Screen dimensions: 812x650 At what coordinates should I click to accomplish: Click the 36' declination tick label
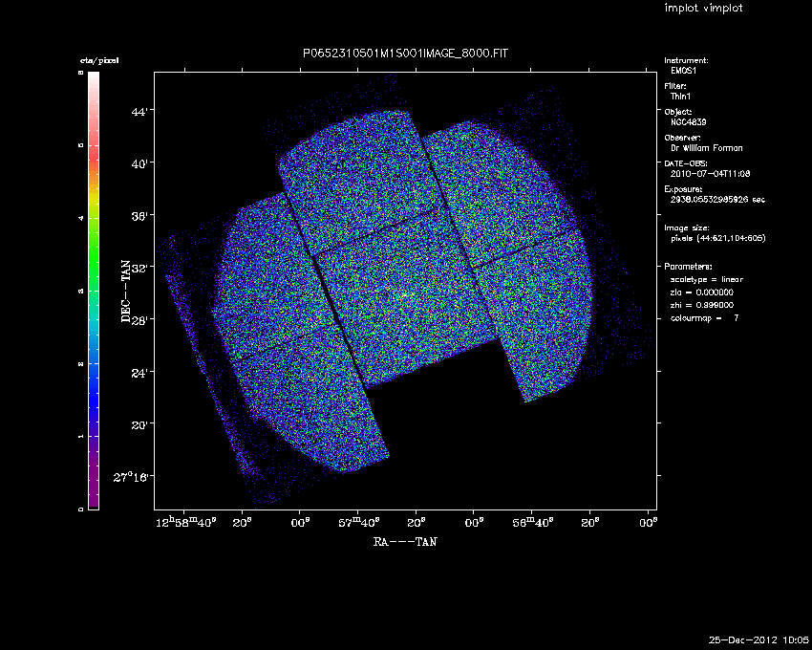[x=139, y=216]
